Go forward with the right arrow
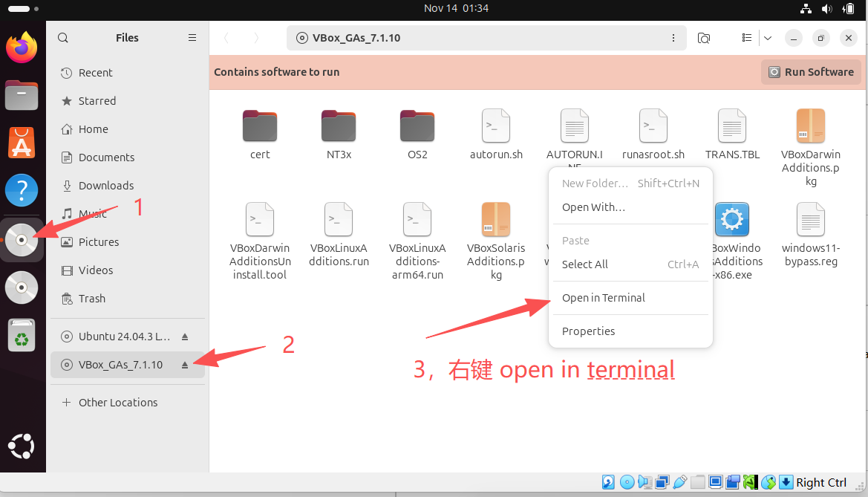The height and width of the screenshot is (497, 868). pos(255,38)
